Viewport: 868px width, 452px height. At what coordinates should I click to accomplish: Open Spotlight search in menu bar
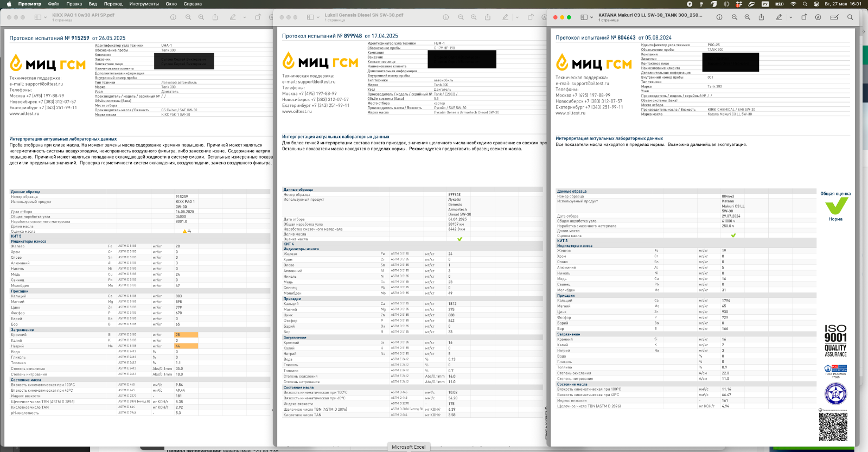tap(805, 4)
